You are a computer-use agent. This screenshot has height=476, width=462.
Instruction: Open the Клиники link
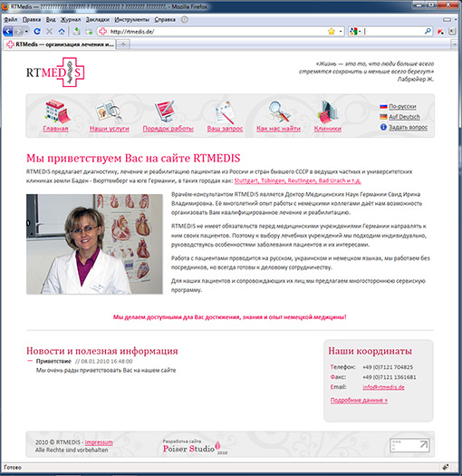click(x=328, y=129)
